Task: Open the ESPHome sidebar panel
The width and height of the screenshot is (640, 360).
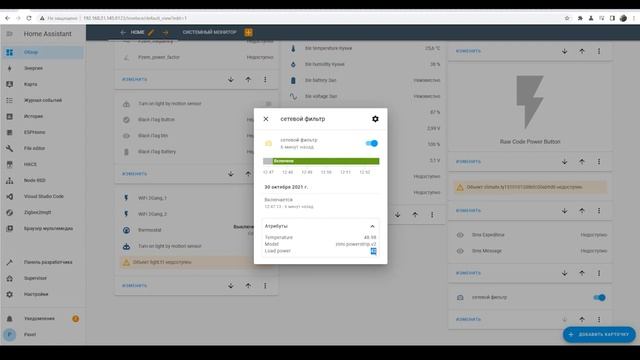Action: [x=43, y=132]
